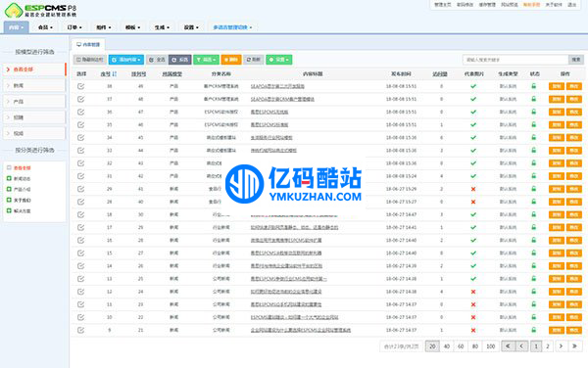Screen dimensions: 588x368
Task: Tick the select checkbox for row 16
Action: point(80,240)
